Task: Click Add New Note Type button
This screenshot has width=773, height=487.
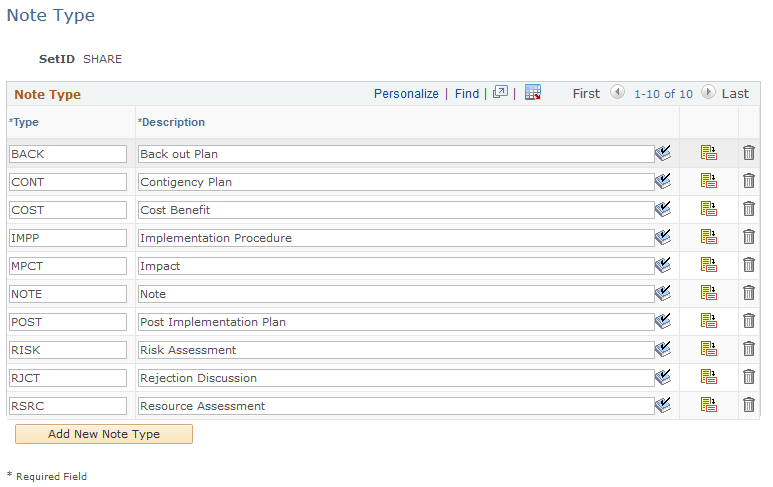Action: (104, 434)
